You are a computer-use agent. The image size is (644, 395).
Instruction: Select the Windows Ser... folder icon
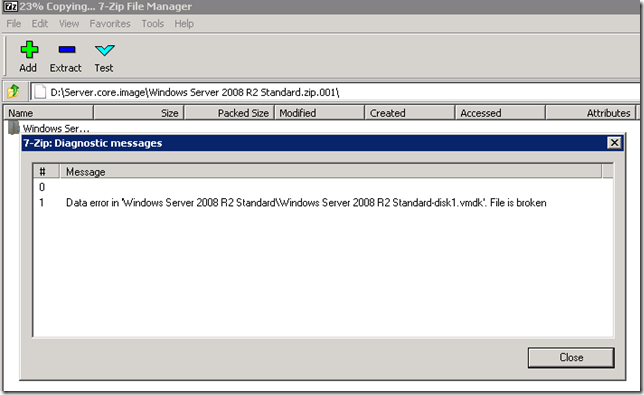14,128
